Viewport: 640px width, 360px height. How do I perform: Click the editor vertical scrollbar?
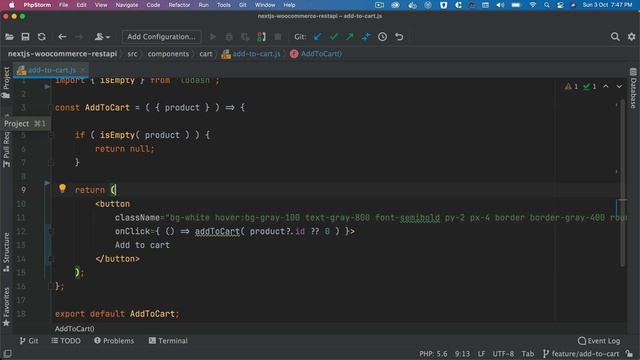[623, 184]
